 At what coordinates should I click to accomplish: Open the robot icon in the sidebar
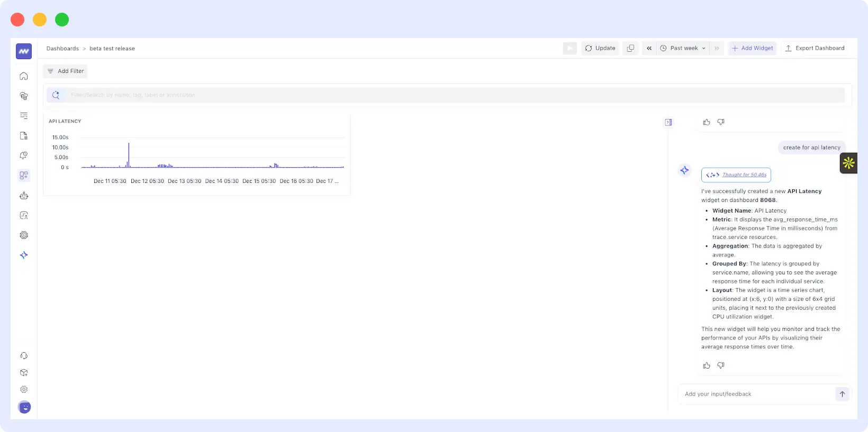[x=24, y=196]
